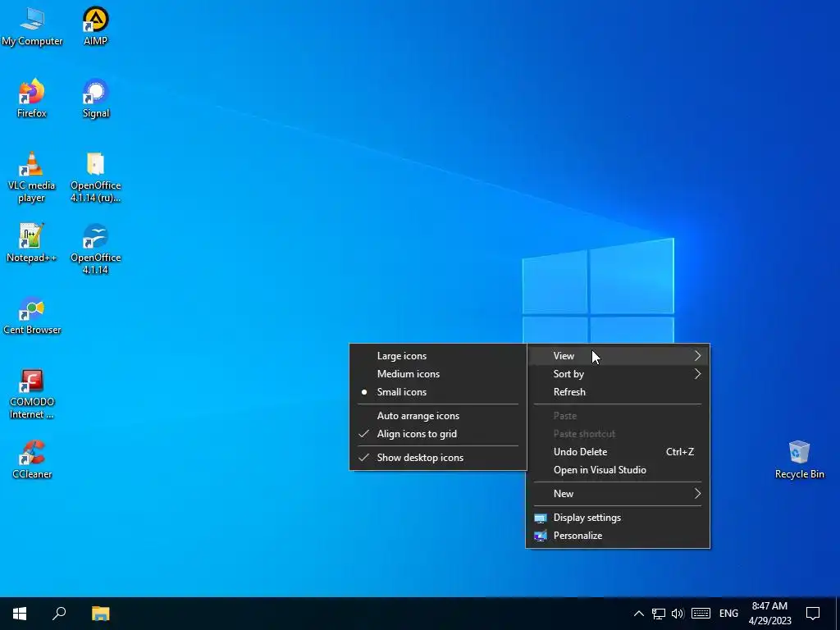Click the ENG language indicator

coord(728,614)
